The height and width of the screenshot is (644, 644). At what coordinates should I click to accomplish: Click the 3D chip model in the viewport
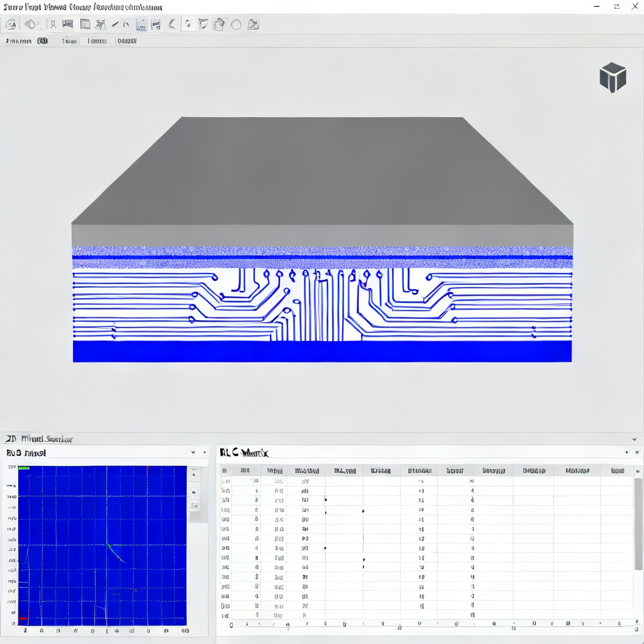pyautogui.click(x=323, y=240)
